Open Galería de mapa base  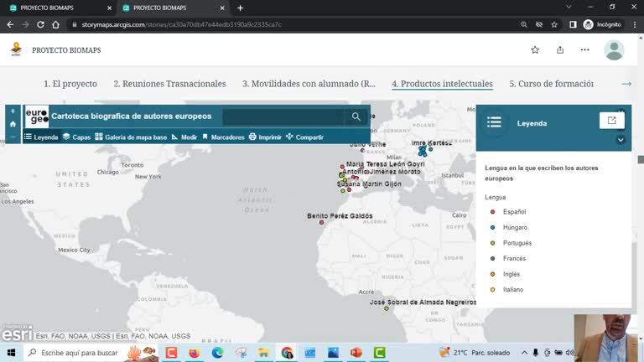pos(131,137)
